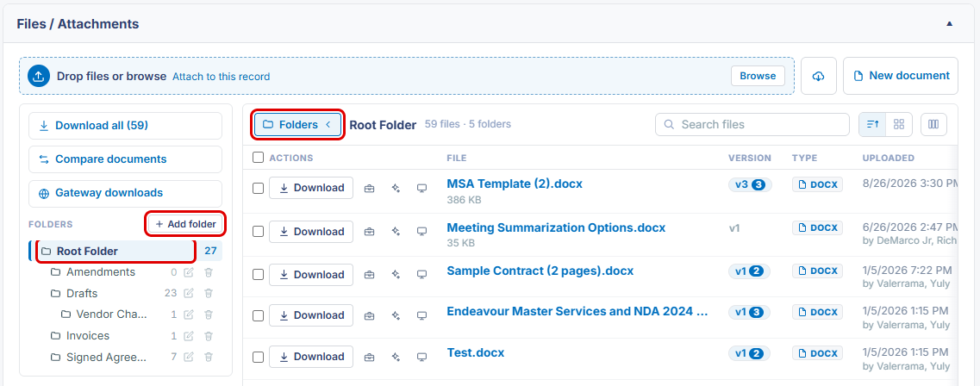The width and height of the screenshot is (980, 386).
Task: Click monitor icon for Endeavour Master Services row
Action: pos(421,315)
